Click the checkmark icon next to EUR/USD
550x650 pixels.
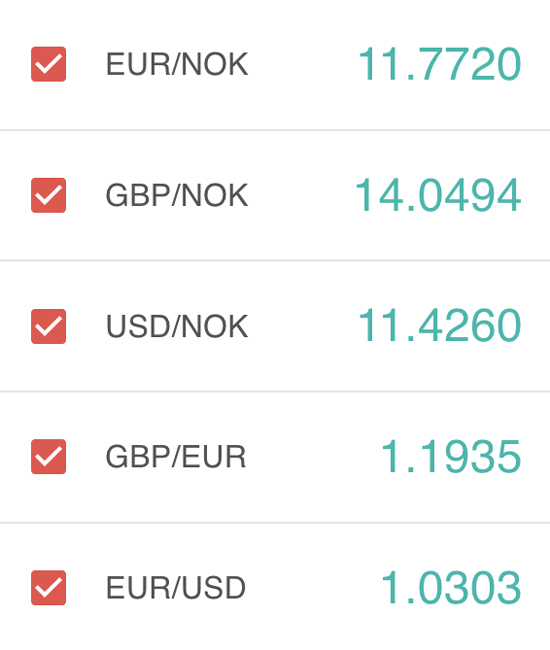point(48,588)
